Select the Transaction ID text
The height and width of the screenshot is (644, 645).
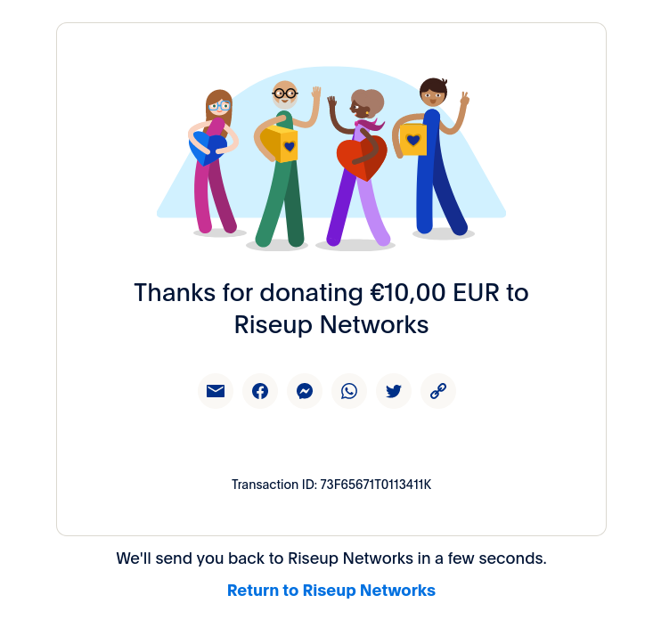331,485
